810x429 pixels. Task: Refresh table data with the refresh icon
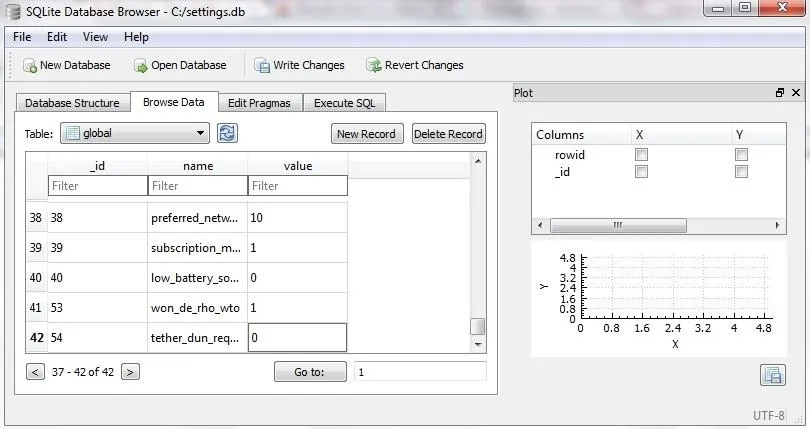tap(227, 133)
